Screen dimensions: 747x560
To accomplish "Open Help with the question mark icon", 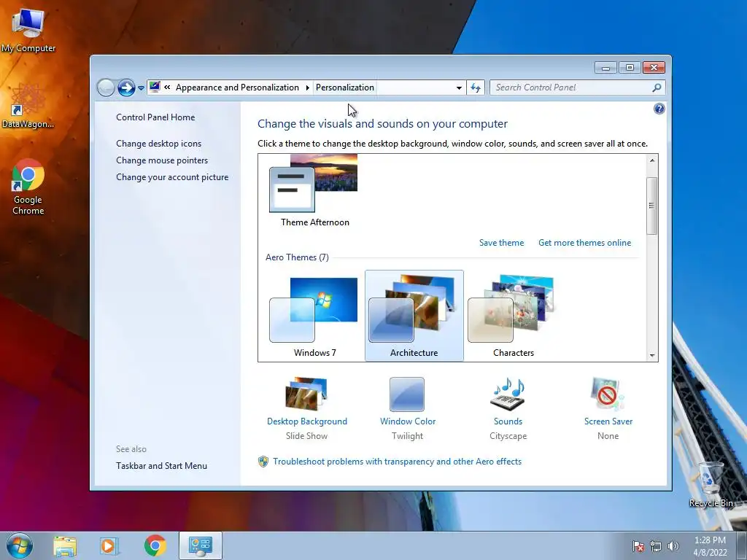I will coord(659,109).
